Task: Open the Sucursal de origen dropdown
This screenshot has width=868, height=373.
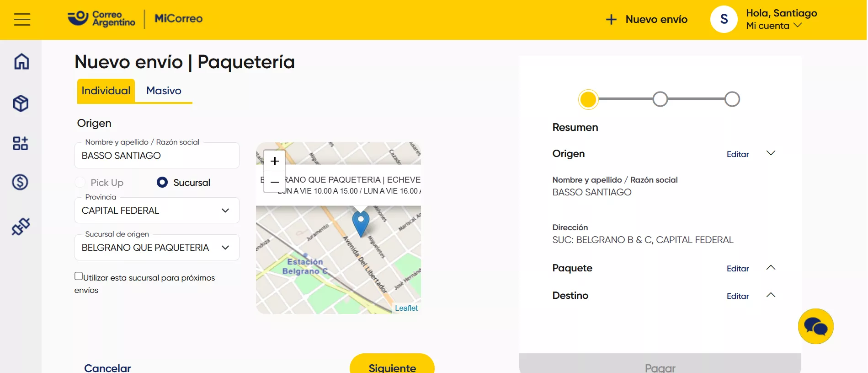Action: [x=157, y=248]
